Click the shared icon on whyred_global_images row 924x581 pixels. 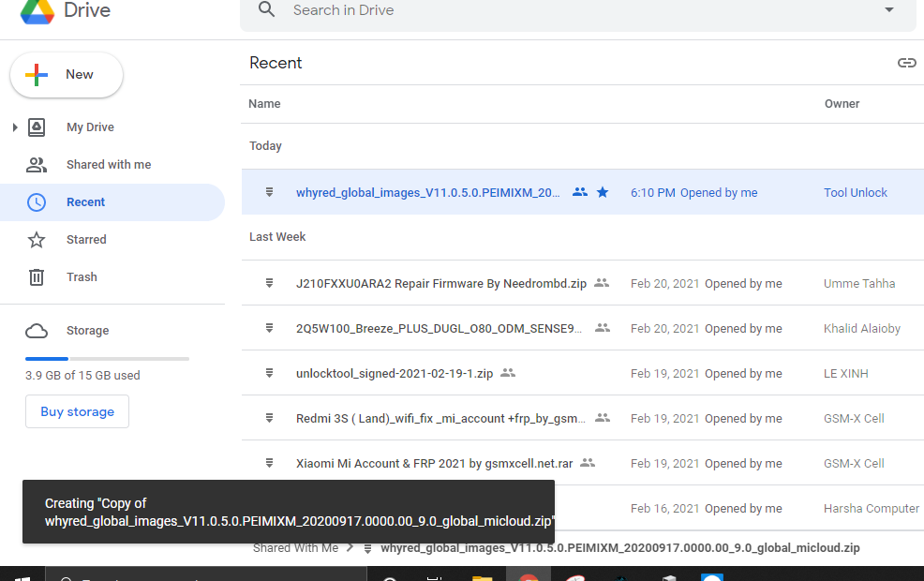pyautogui.click(x=580, y=192)
